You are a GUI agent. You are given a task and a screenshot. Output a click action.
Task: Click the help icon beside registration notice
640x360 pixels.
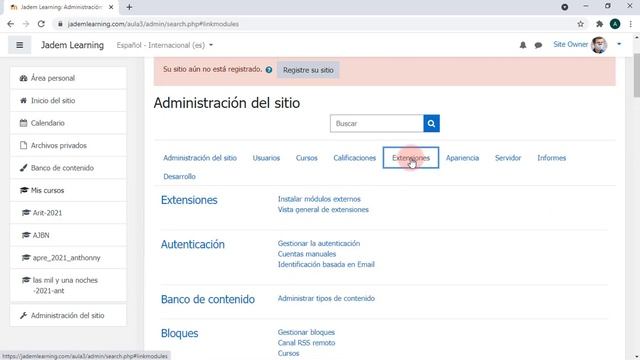click(269, 70)
